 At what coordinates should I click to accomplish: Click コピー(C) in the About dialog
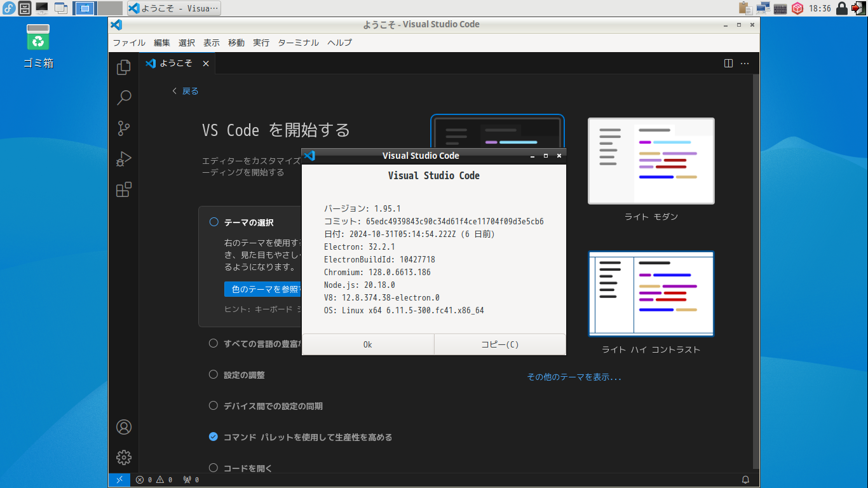coord(500,344)
